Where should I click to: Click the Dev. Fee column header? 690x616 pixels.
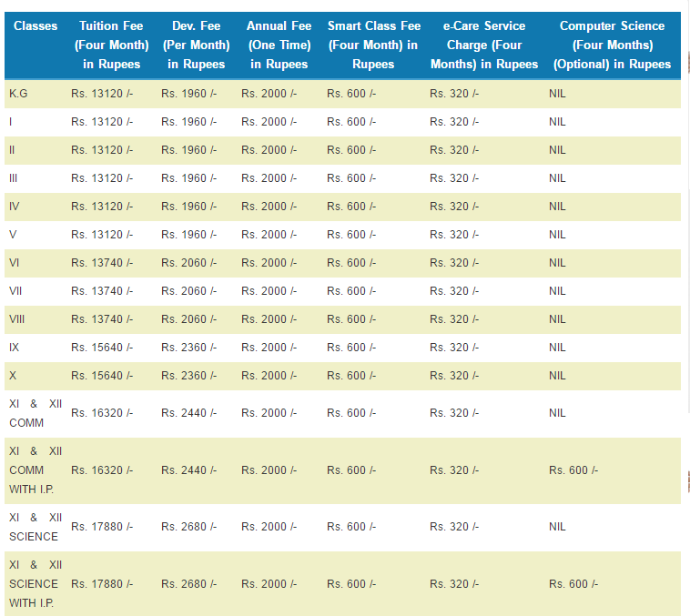click(x=196, y=45)
